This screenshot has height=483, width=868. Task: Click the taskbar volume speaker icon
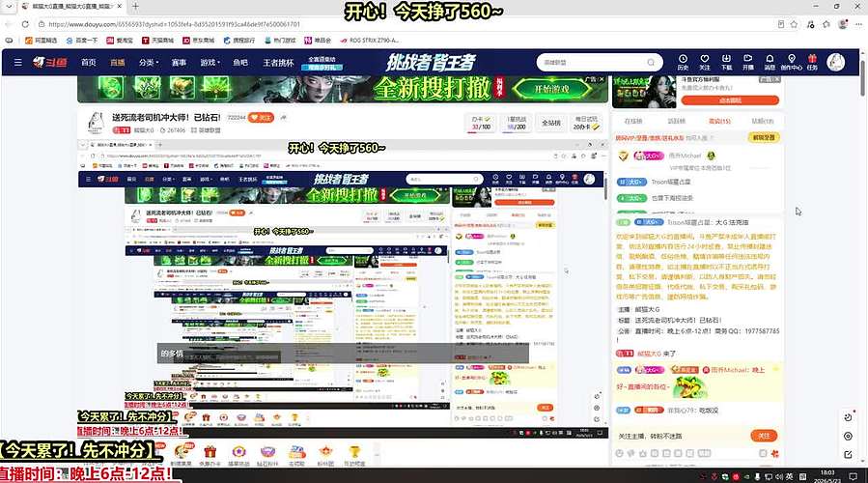(x=778, y=476)
